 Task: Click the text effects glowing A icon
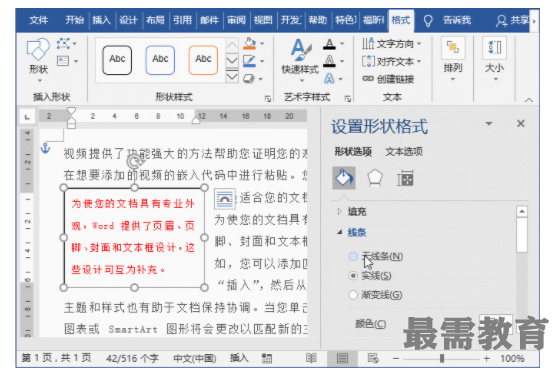330,78
